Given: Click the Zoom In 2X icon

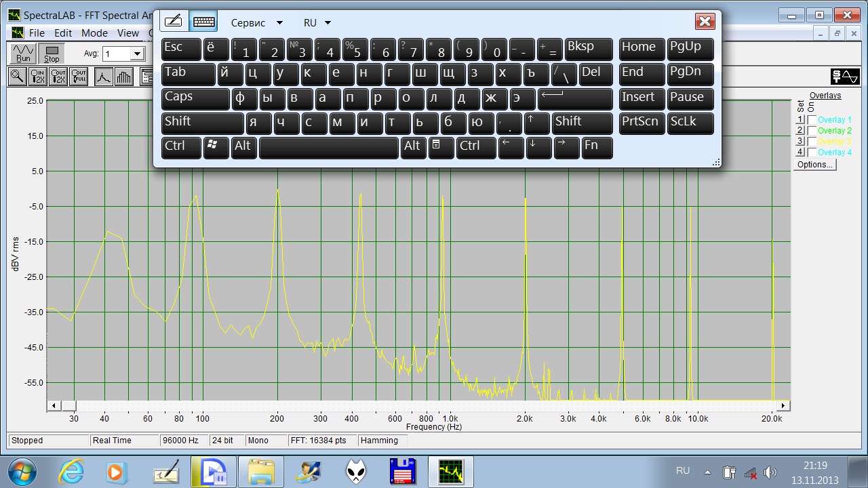Looking at the screenshot, I should (38, 77).
